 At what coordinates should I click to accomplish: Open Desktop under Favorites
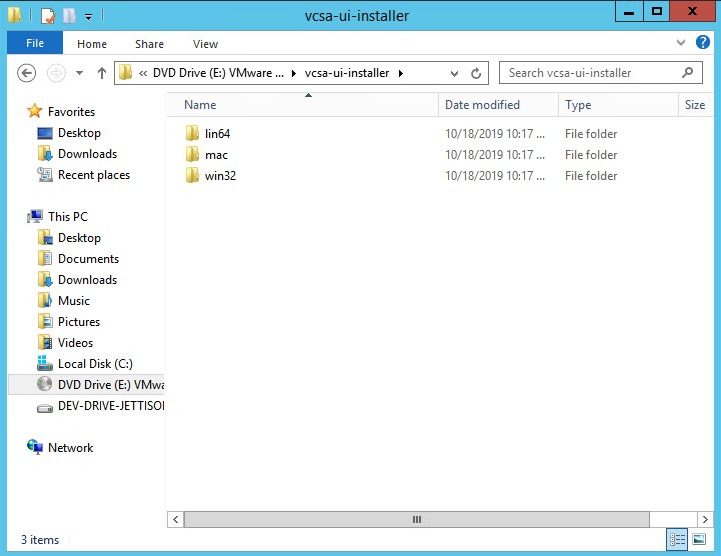click(79, 133)
